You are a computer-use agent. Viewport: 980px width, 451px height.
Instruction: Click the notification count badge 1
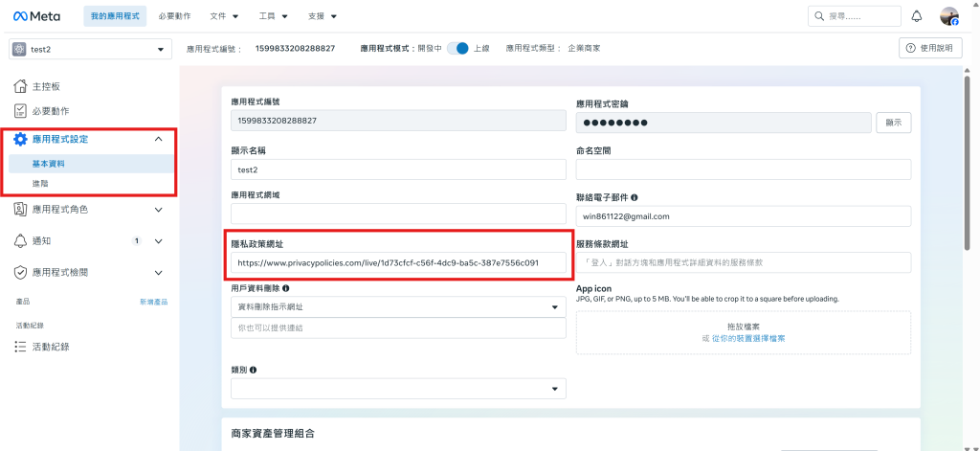[138, 241]
